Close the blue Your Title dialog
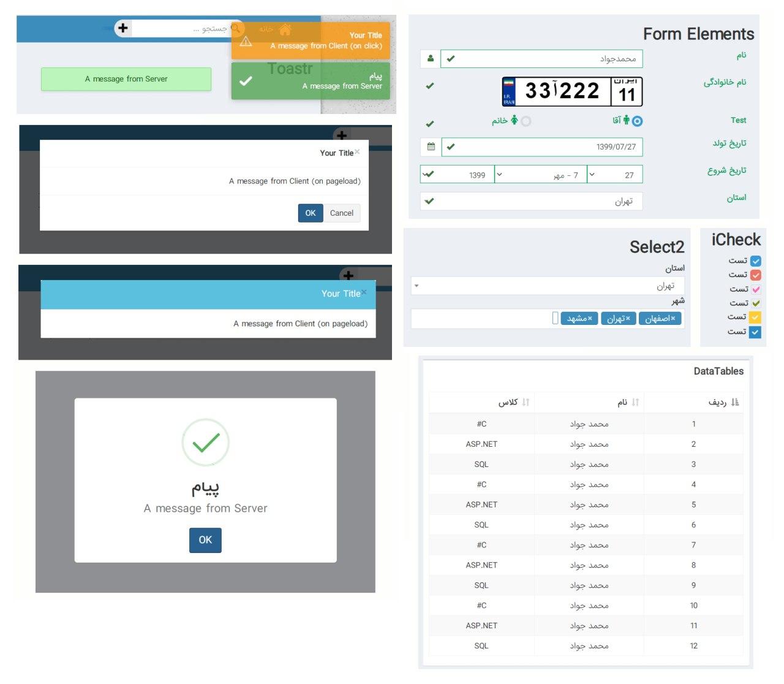 (x=364, y=292)
